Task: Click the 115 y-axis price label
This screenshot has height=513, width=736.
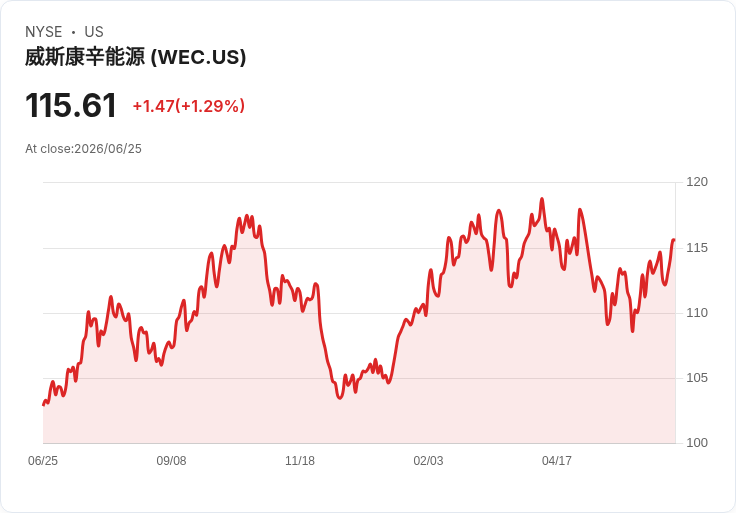Action: [697, 248]
